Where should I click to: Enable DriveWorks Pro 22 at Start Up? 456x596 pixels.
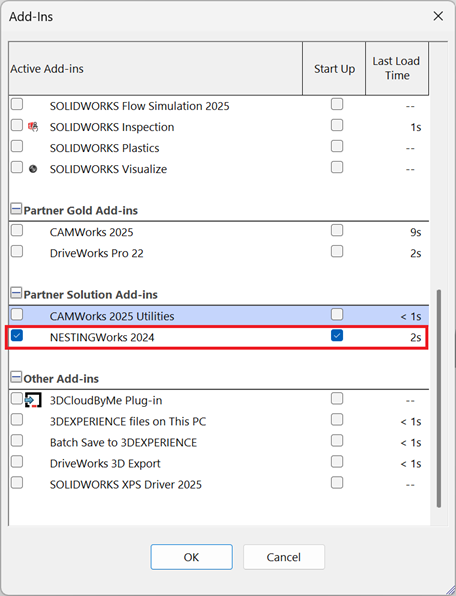coord(337,251)
